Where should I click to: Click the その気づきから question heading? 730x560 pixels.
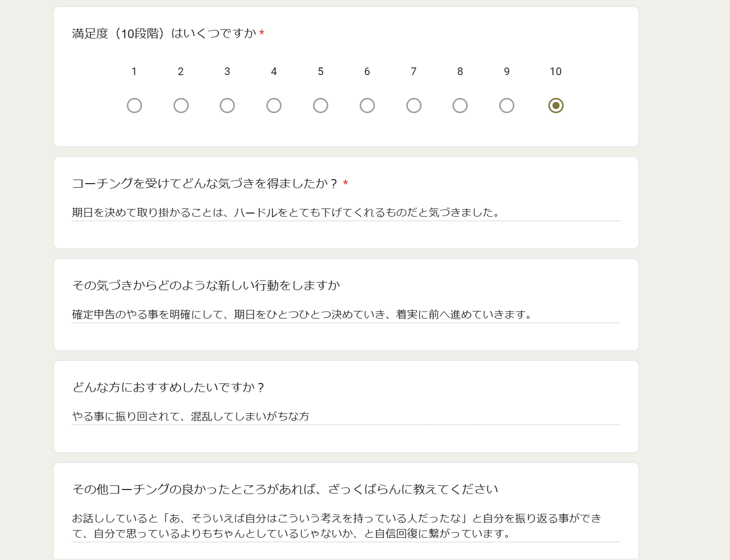(206, 286)
